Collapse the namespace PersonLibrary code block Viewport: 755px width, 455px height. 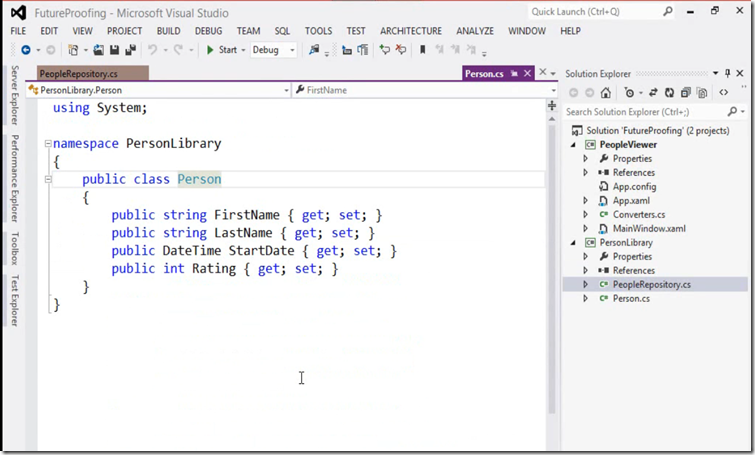(x=48, y=143)
